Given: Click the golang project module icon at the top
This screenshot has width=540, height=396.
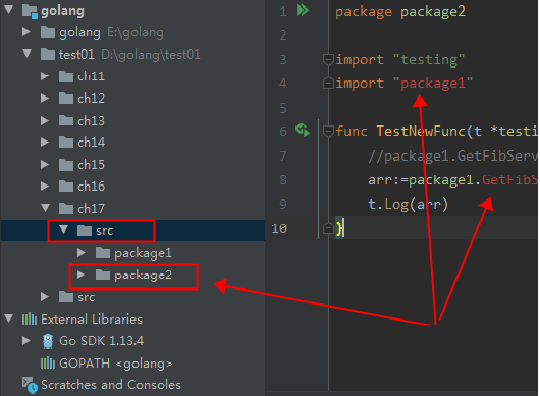Looking at the screenshot, I should [30, 11].
